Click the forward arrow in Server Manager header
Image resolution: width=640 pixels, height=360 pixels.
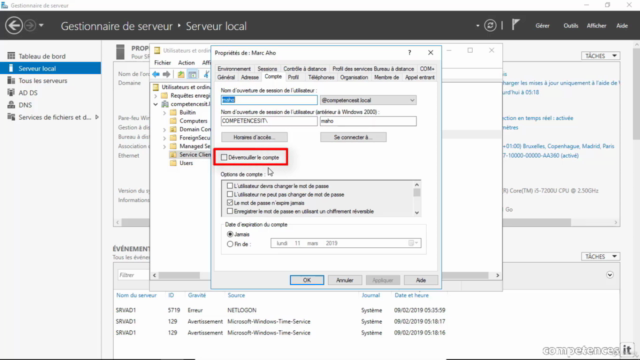30,25
